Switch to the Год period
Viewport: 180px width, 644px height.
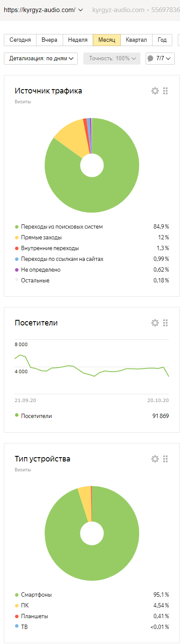pos(162,40)
